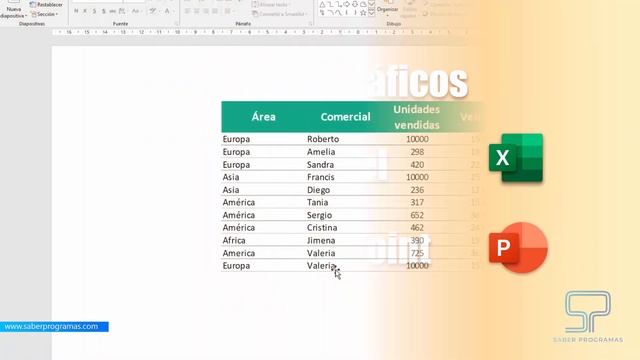Click the 236 units cell
640x360 pixels.
(417, 190)
